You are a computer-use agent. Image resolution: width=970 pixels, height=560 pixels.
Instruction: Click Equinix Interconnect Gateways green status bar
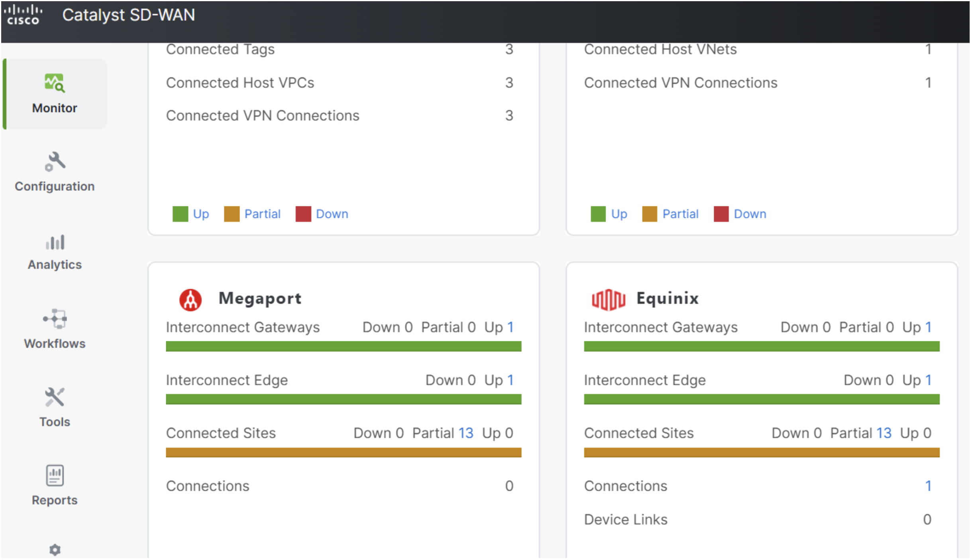click(x=762, y=347)
